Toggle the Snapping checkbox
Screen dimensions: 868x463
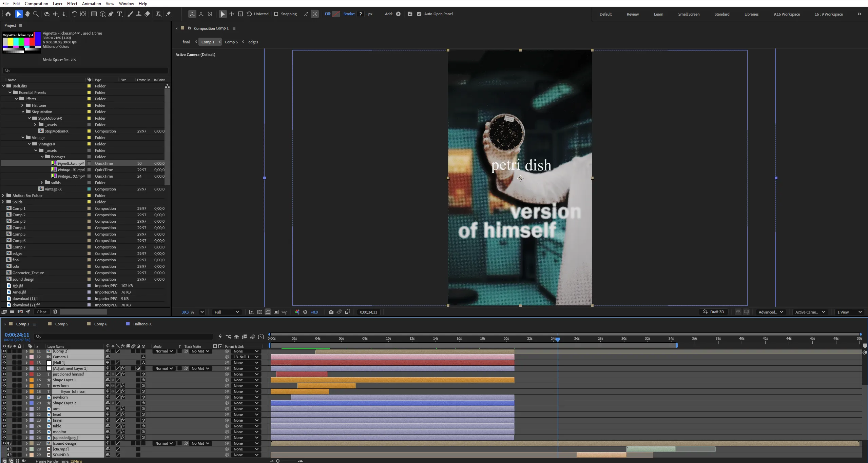[276, 14]
